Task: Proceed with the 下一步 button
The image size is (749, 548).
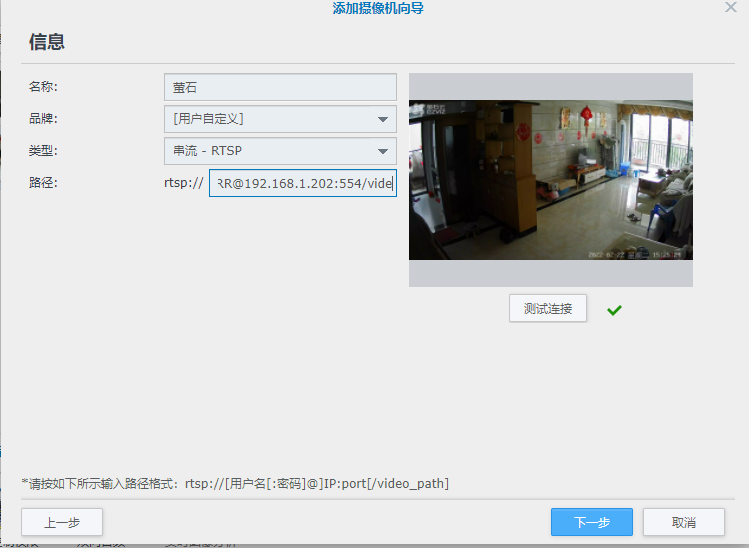Action: click(591, 522)
